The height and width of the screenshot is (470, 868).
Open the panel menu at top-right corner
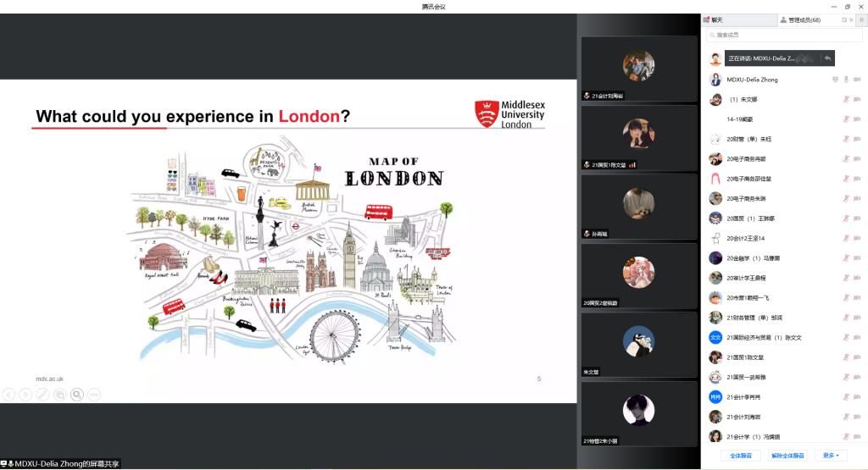point(861,19)
